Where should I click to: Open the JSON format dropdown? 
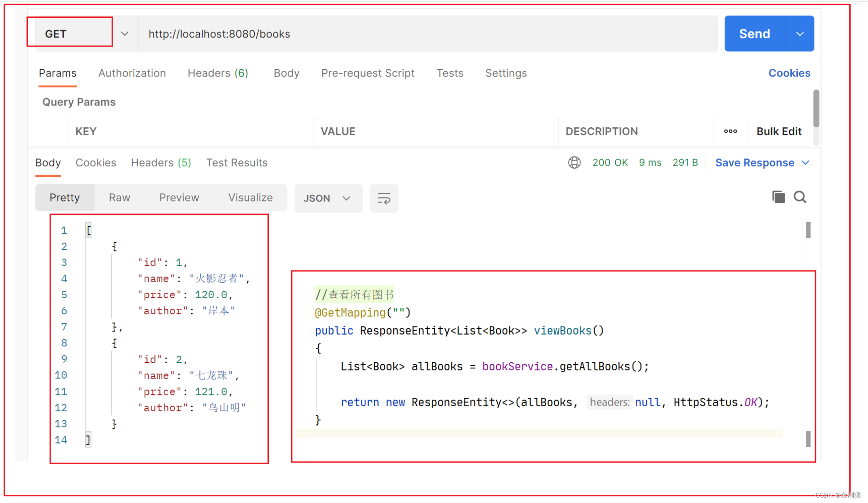point(328,198)
